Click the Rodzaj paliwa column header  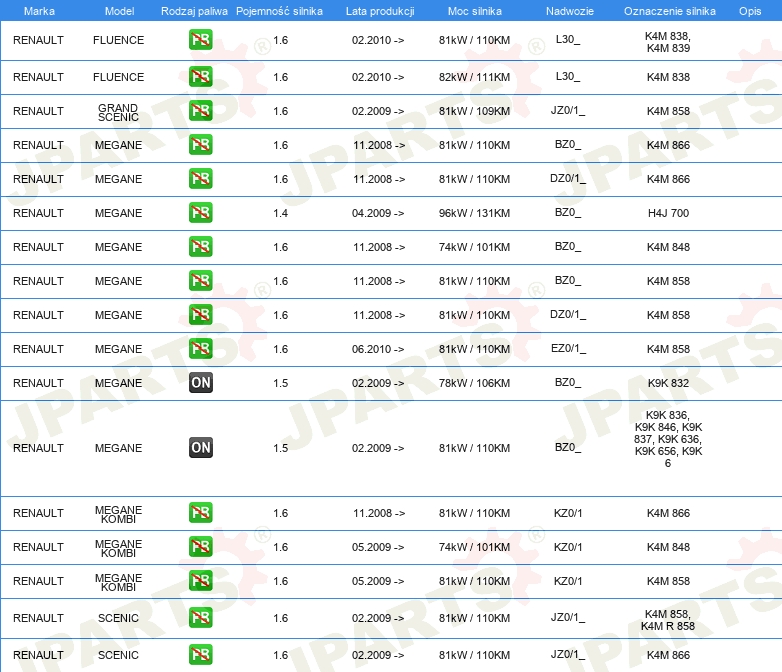(x=194, y=11)
